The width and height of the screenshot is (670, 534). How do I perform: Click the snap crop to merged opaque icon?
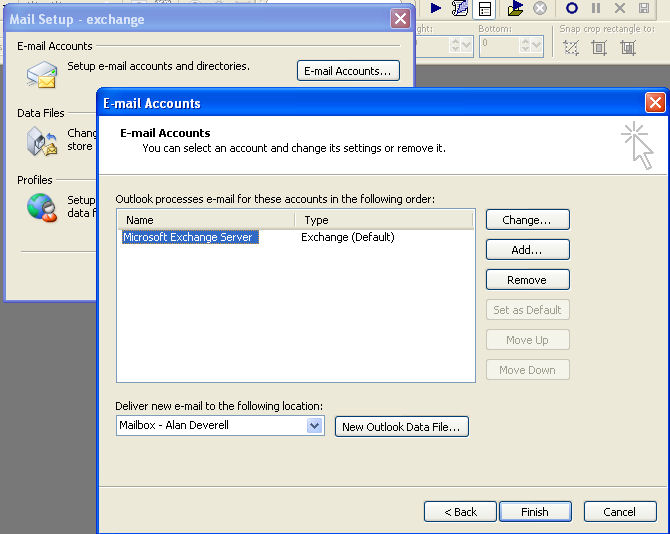(x=628, y=48)
